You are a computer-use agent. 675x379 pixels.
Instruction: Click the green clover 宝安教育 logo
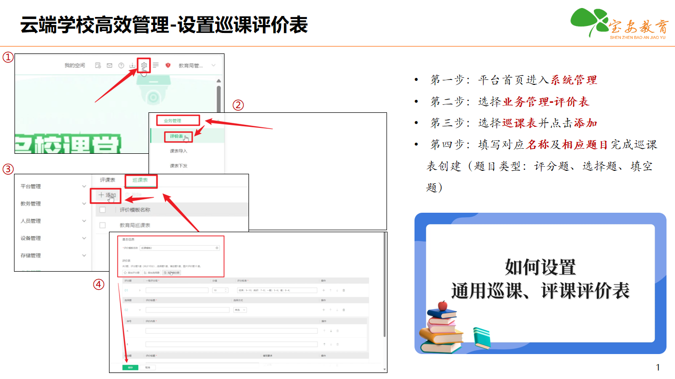point(619,24)
